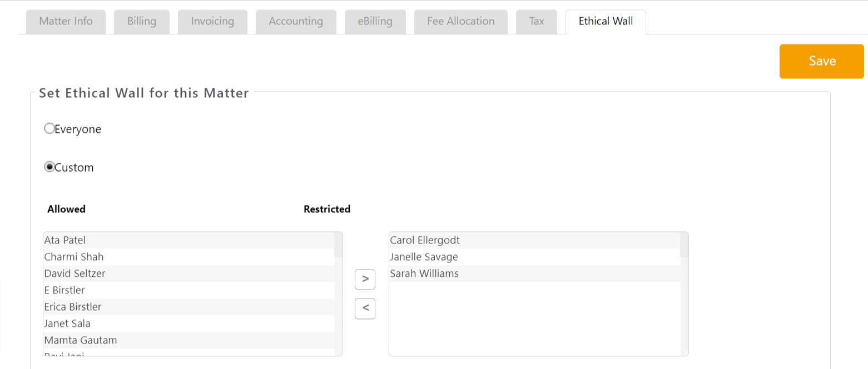Select Carol Ellergodt in Restricted list
The image size is (868, 369).
coord(425,240)
